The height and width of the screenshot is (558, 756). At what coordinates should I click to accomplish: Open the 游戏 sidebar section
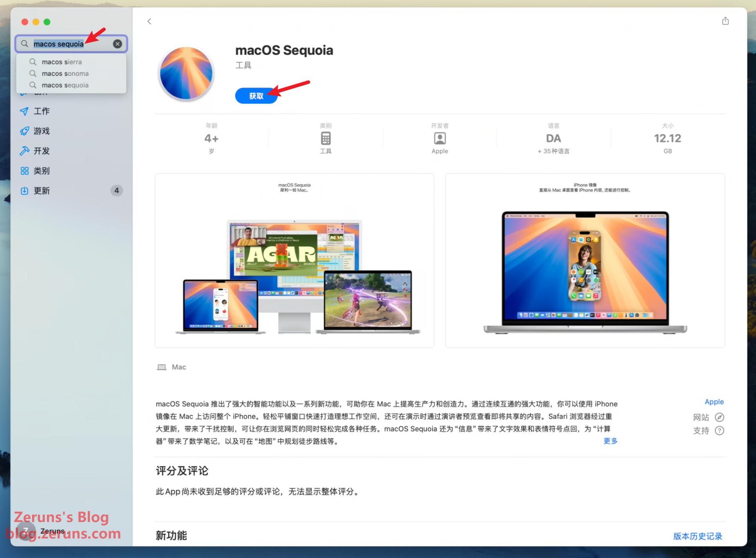point(41,131)
